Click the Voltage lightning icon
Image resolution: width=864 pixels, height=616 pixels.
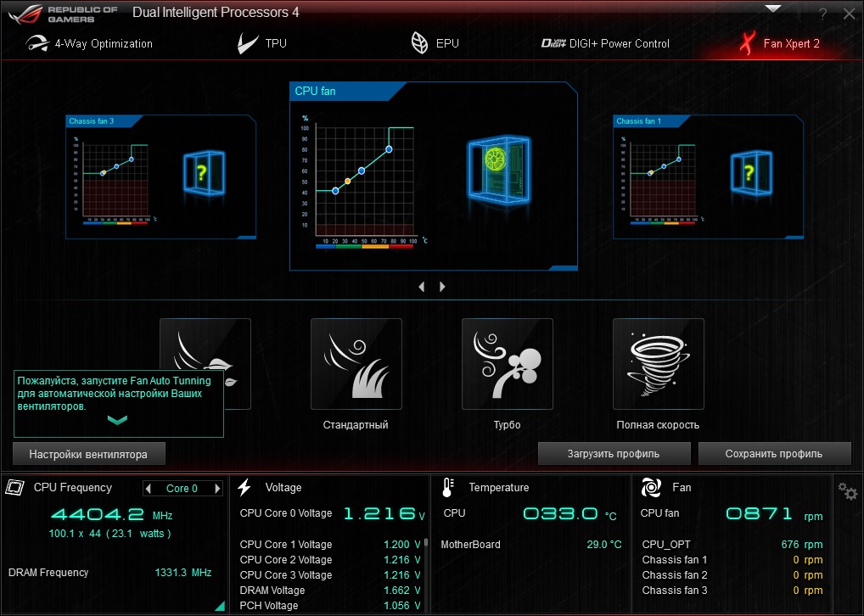pos(244,487)
